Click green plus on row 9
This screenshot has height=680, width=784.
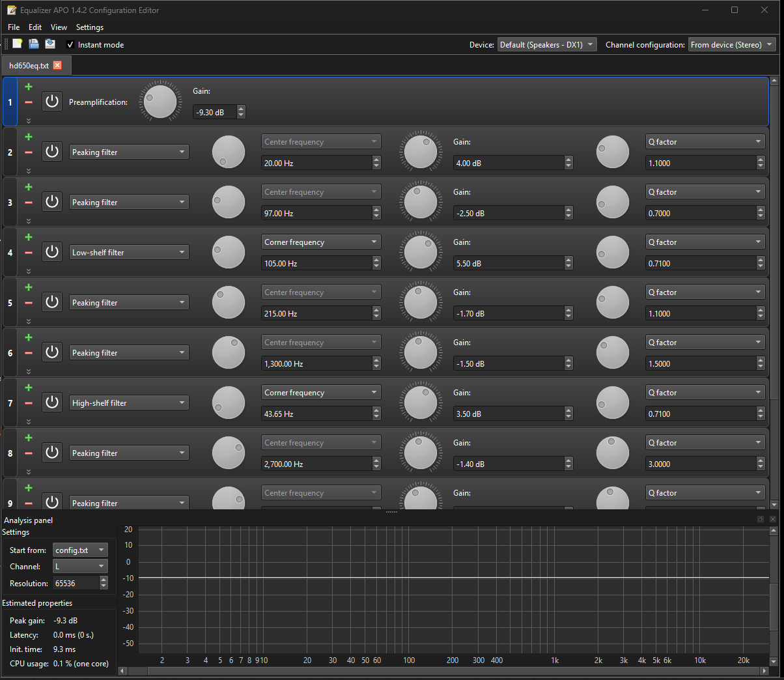(29, 488)
